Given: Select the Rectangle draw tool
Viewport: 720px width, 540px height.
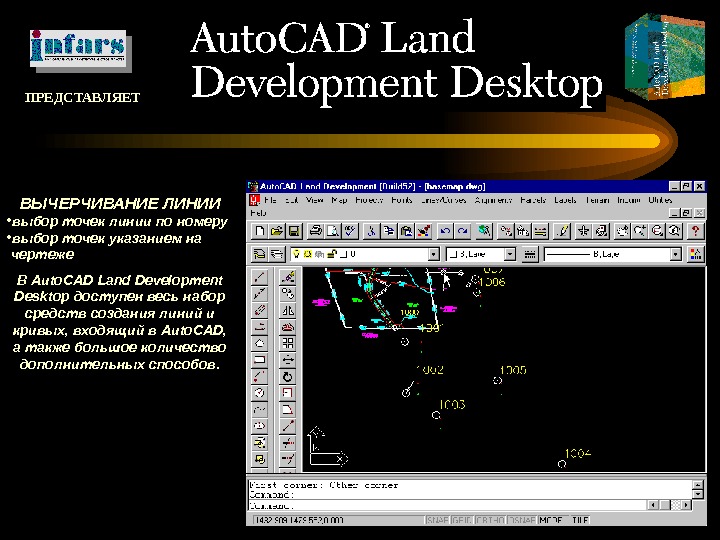Looking at the screenshot, I should [259, 360].
